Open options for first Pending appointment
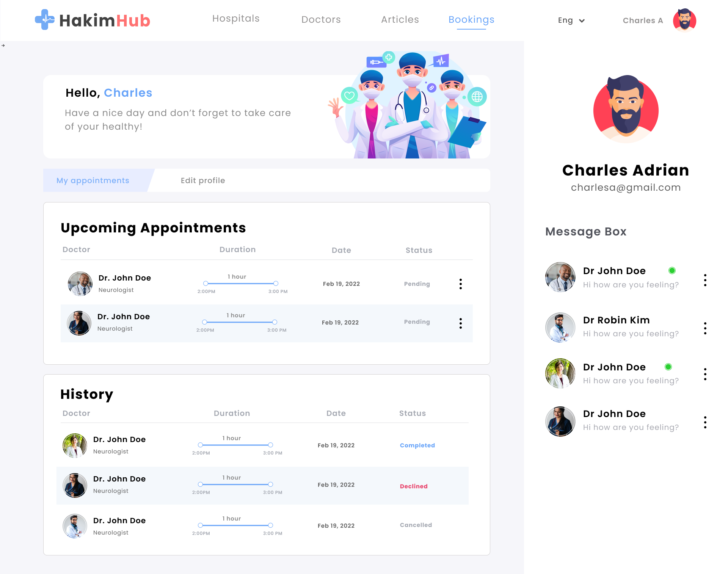Screen dimensions: 728x574 coord(460,284)
